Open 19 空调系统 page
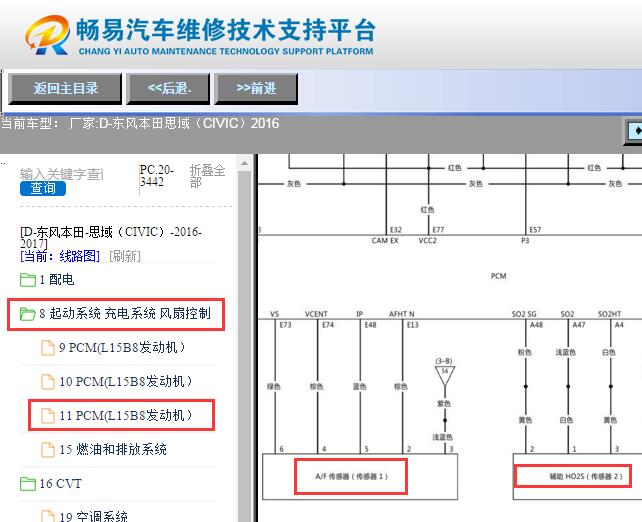This screenshot has height=522, width=642. pos(93,516)
